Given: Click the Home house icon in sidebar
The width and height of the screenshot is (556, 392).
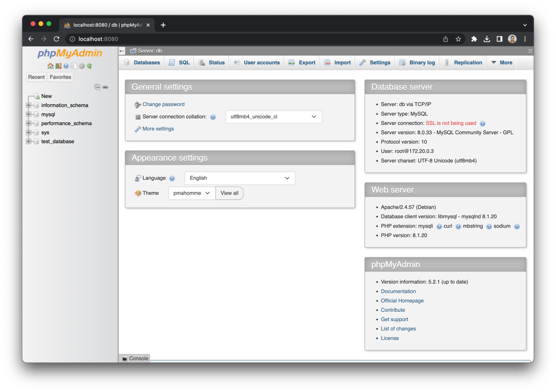Looking at the screenshot, I should 50,66.
